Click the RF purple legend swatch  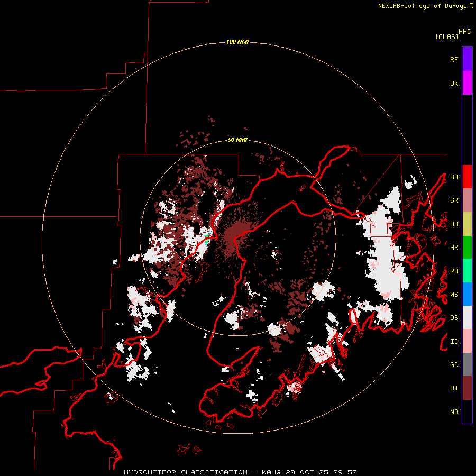click(x=467, y=59)
